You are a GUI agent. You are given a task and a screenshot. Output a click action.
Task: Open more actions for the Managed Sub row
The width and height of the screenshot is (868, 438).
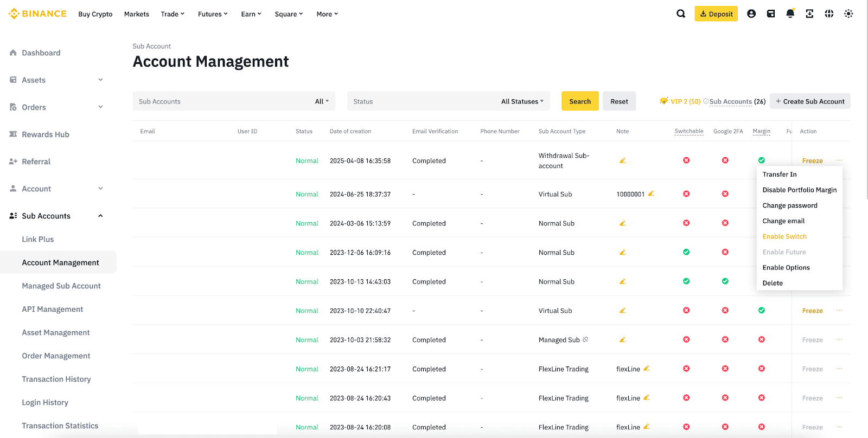point(839,340)
